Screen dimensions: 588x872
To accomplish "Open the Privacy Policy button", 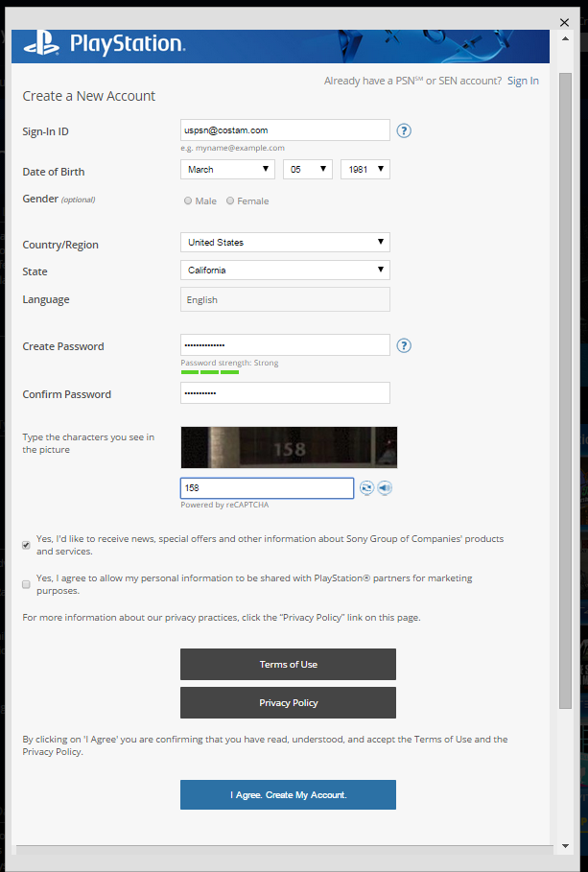I will point(288,702).
